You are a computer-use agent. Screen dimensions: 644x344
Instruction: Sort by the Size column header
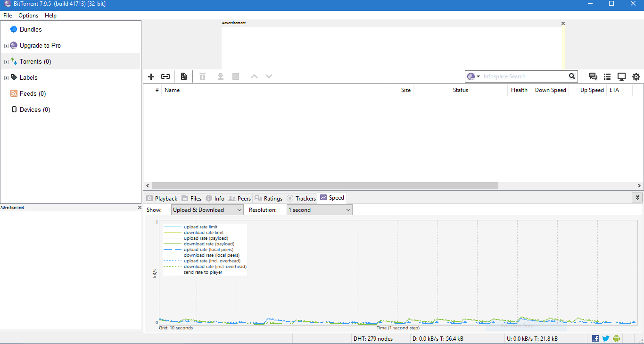(x=399, y=90)
